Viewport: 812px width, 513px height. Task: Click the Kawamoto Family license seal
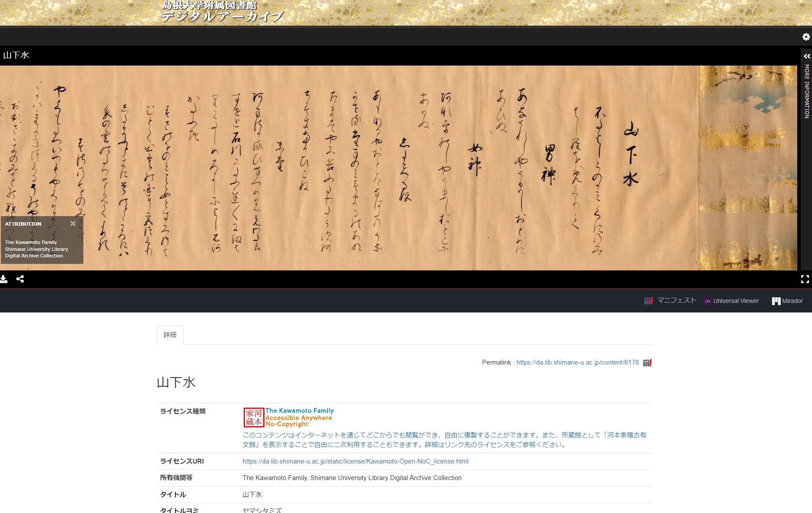(x=254, y=418)
